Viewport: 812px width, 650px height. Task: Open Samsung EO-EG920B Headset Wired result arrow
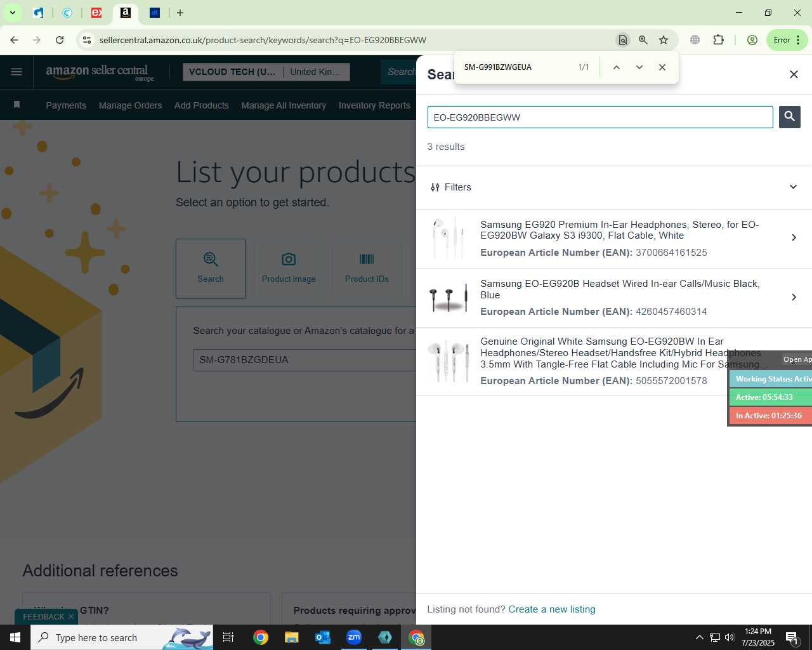[x=794, y=297]
